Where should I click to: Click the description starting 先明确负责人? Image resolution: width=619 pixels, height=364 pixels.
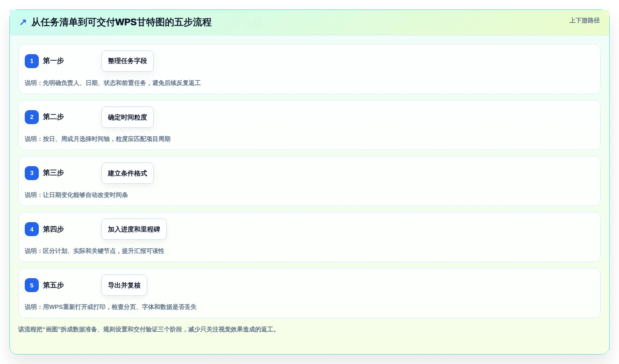pos(113,83)
